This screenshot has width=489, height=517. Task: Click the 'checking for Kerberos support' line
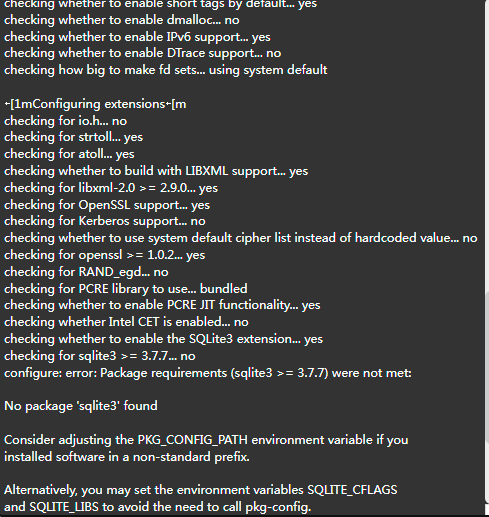pyautogui.click(x=105, y=221)
